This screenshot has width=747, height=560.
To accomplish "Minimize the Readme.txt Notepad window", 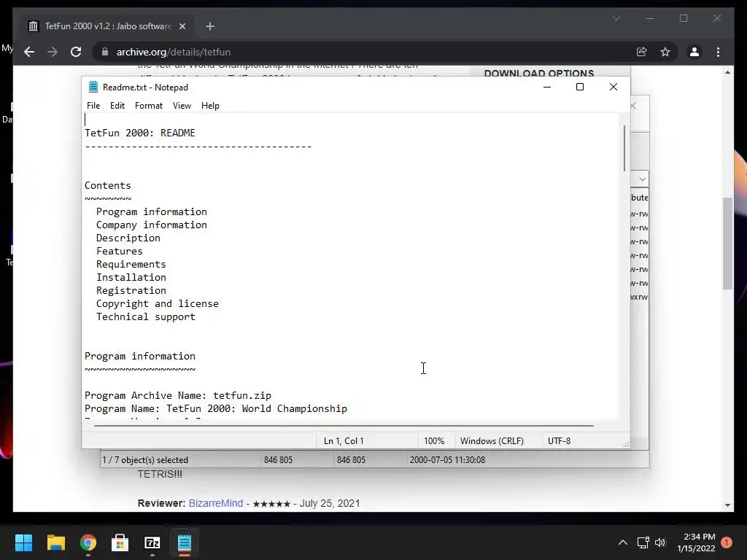I will click(547, 87).
